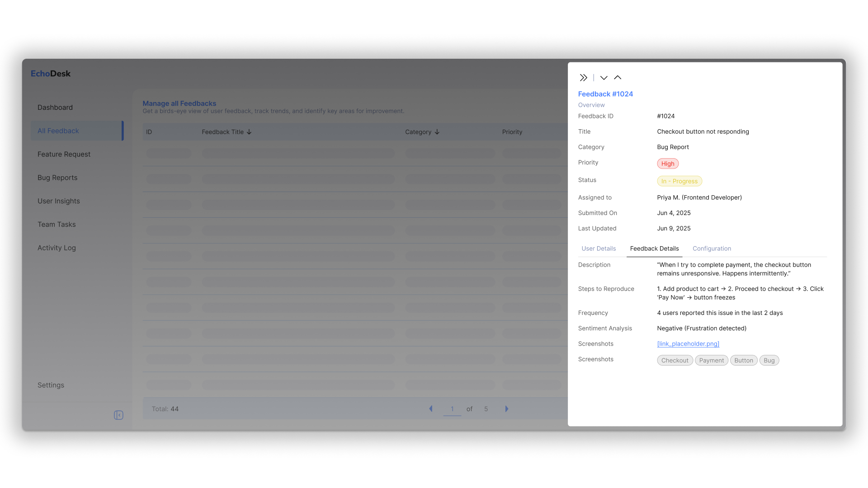Image resolution: width=868 pixels, height=488 pixels.
Task: Open link_placeholder.png screenshot link
Action: click(688, 344)
